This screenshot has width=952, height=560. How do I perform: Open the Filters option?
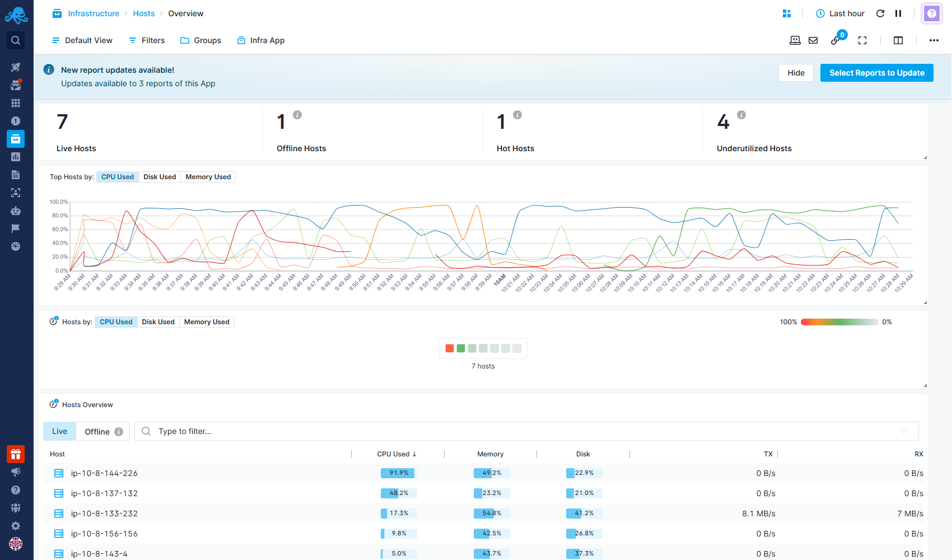click(147, 40)
